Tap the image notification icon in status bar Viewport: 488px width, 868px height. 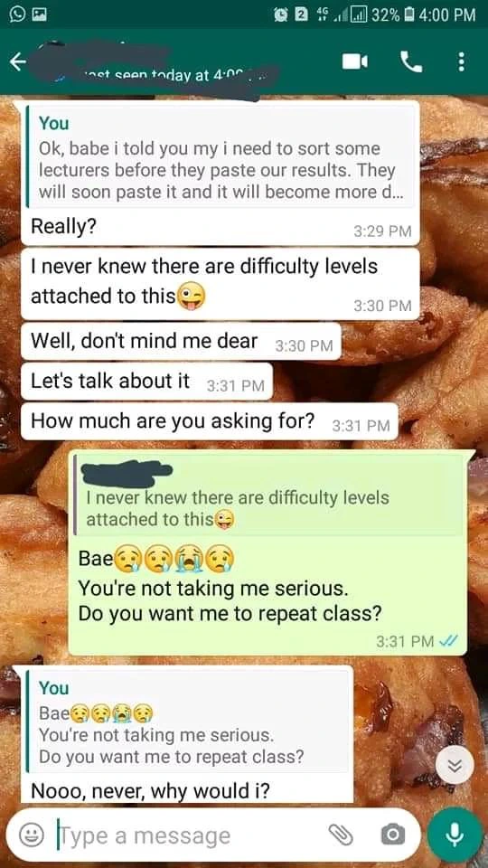click(x=38, y=14)
